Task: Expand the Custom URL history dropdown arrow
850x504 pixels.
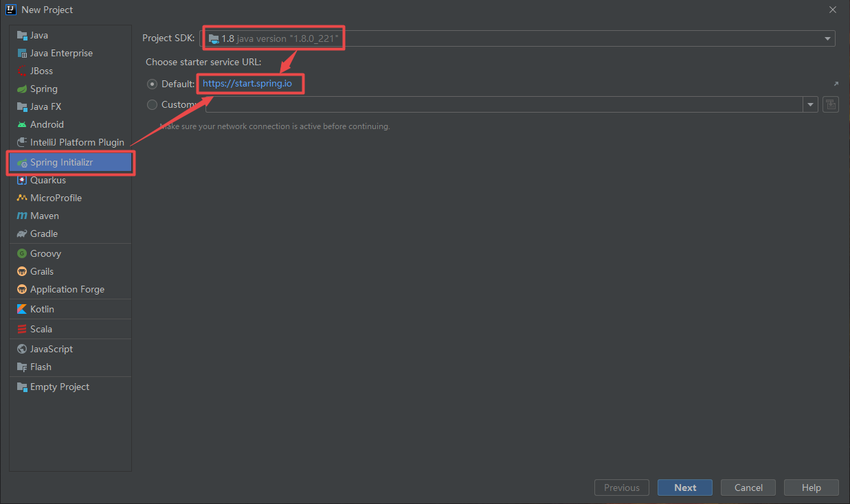Action: pyautogui.click(x=811, y=104)
